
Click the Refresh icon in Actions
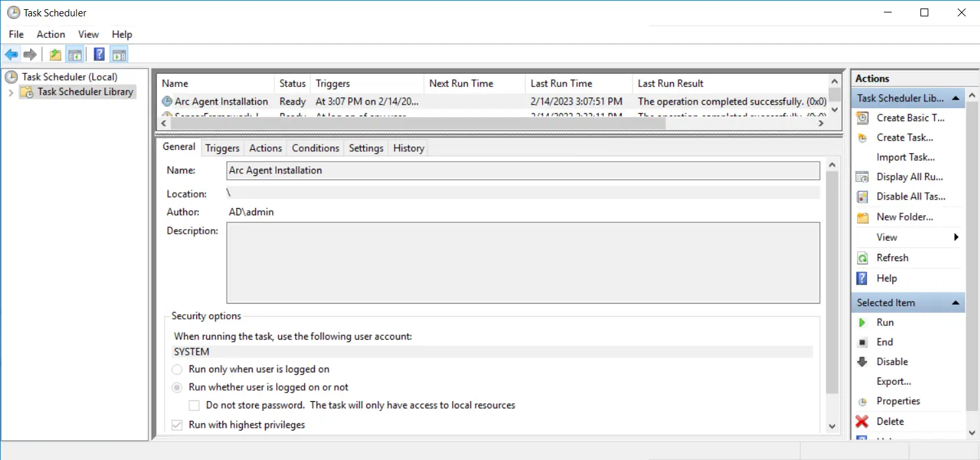(x=862, y=258)
